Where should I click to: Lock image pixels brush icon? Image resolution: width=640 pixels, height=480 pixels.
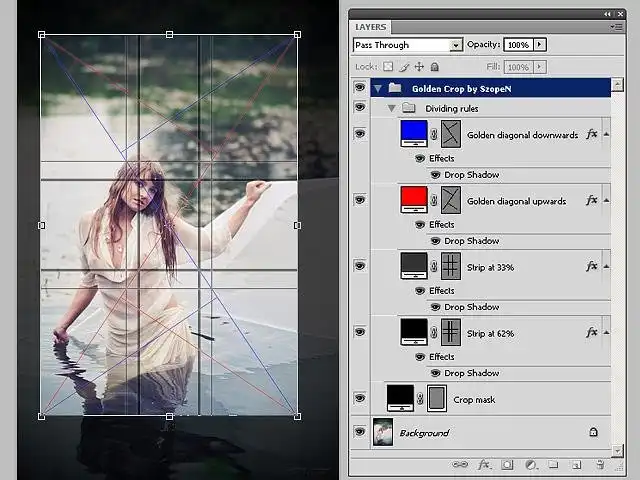point(404,67)
